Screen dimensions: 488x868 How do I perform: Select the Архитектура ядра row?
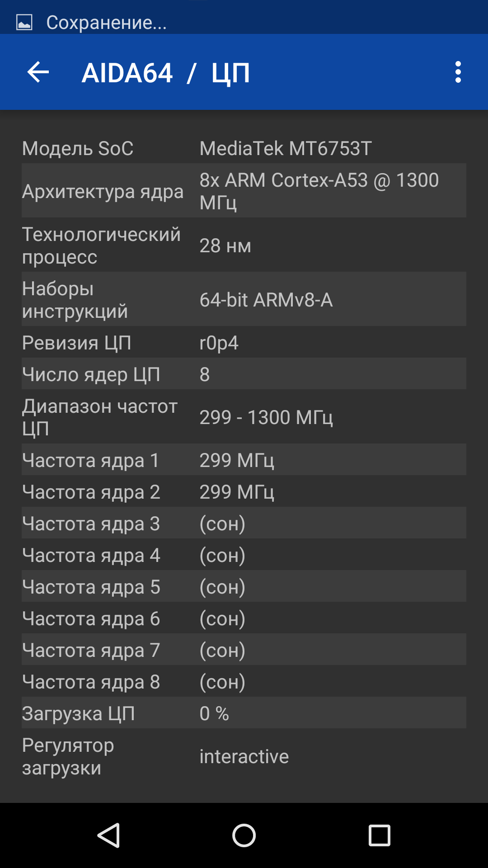244,190
